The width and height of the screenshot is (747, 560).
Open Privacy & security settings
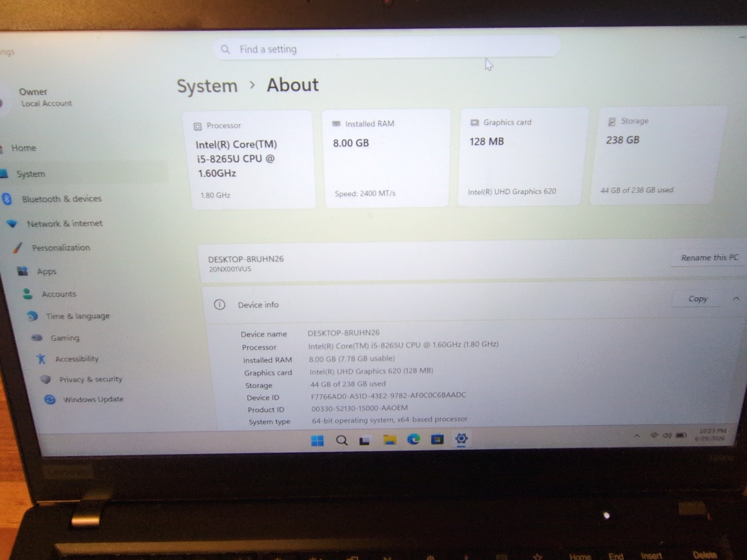pos(90,379)
